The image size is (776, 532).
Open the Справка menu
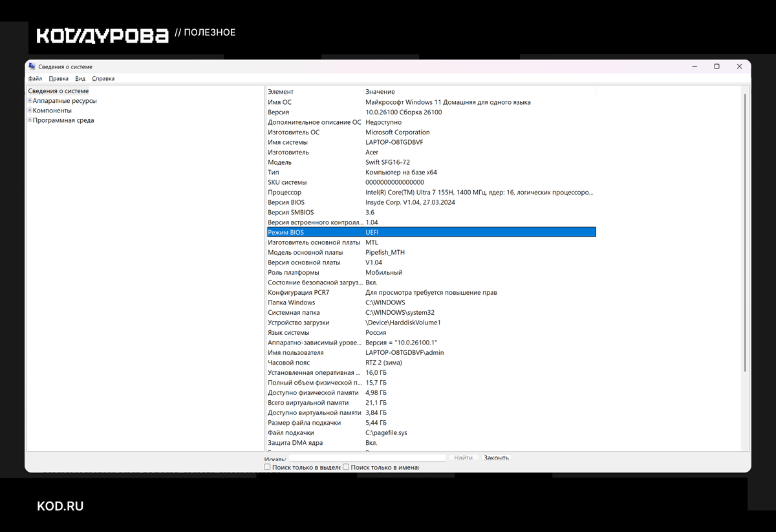click(103, 78)
